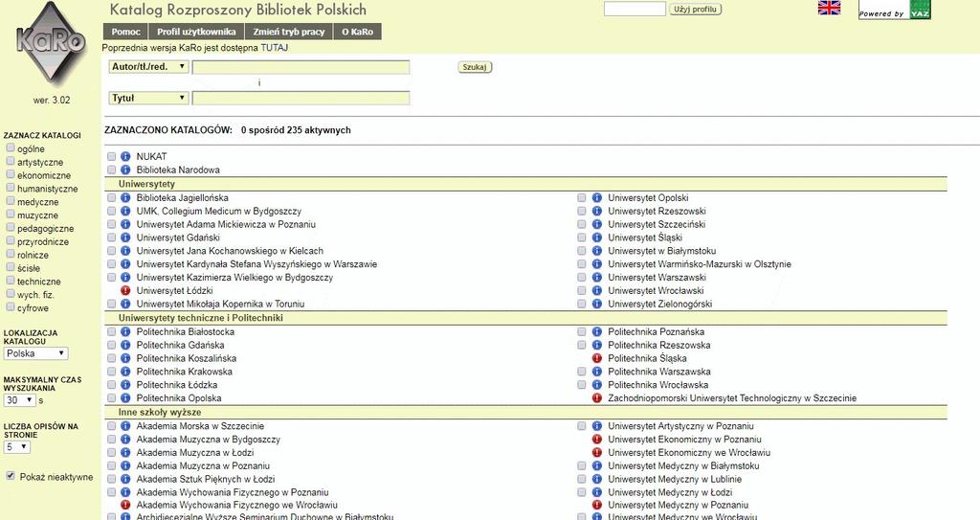This screenshot has height=520, width=980.
Task: Check the 'ogólne' catalog category
Action: [10, 147]
